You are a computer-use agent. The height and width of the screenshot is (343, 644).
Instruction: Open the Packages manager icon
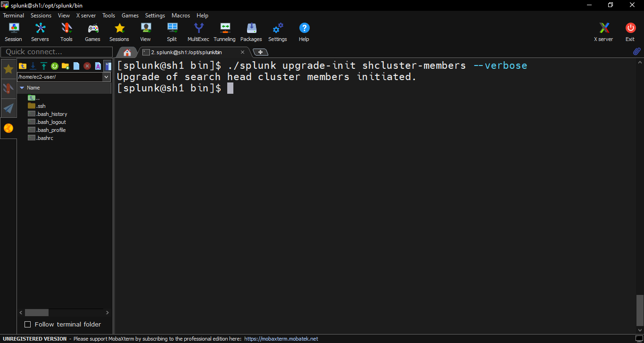point(251,32)
